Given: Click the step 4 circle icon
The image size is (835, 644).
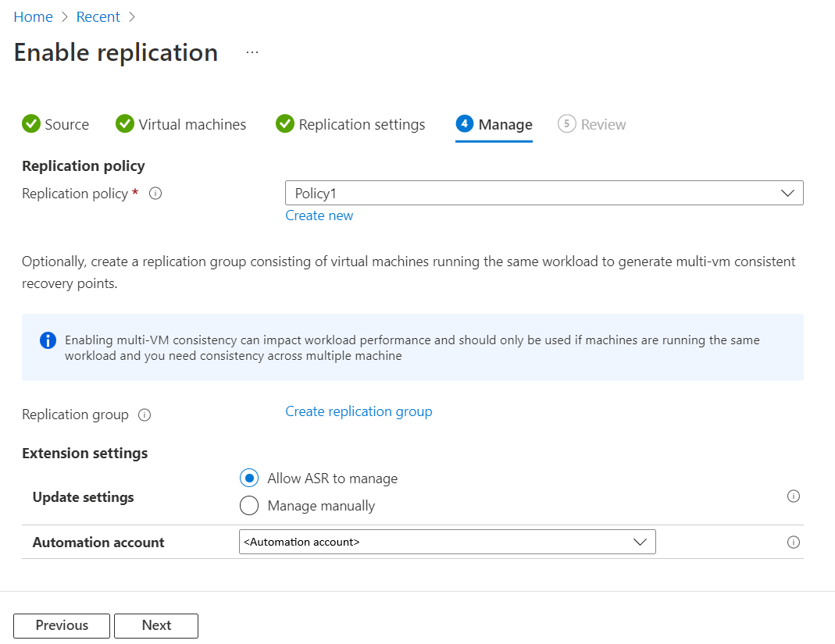Looking at the screenshot, I should 464,123.
